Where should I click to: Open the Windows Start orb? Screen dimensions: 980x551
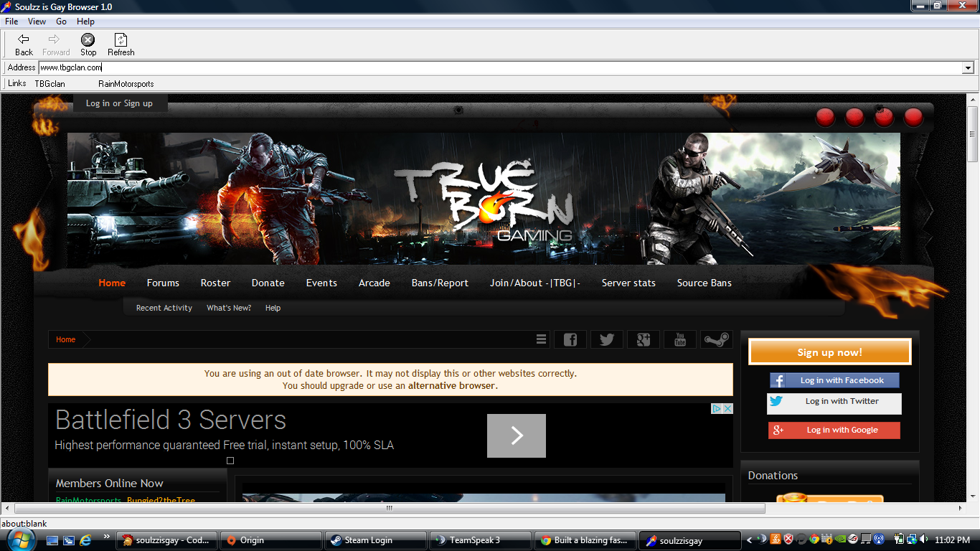21,539
